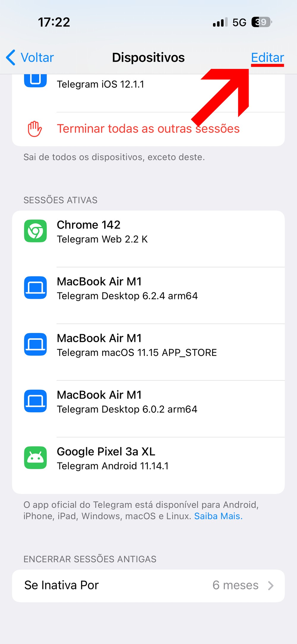The width and height of the screenshot is (297, 644).
Task: Tap the blue Telegram iOS device icon
Action: click(x=35, y=80)
